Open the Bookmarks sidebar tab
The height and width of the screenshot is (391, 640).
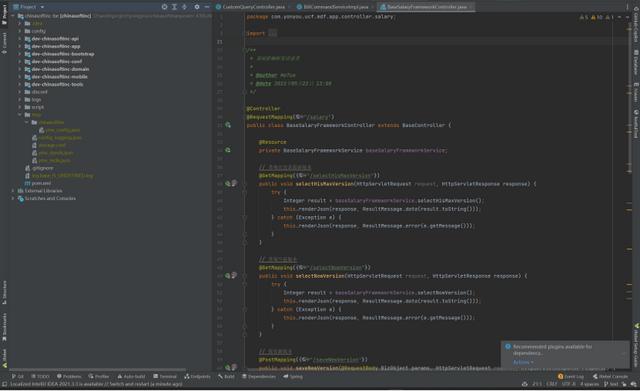[4, 327]
